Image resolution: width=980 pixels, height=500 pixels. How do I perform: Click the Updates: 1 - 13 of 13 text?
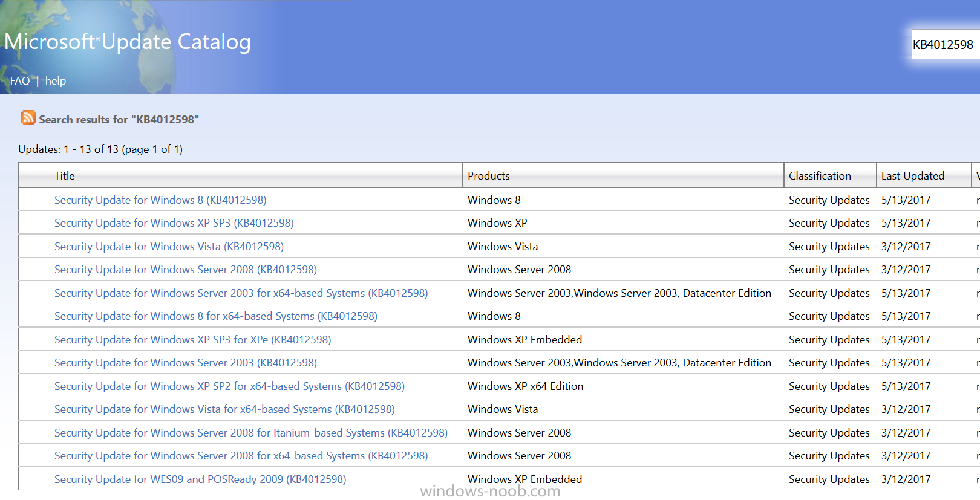(x=100, y=149)
